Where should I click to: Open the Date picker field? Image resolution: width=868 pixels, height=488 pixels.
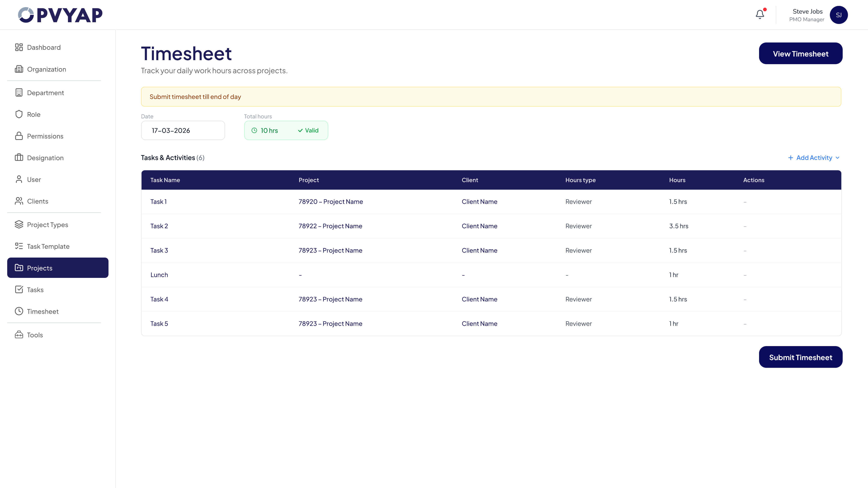pyautogui.click(x=183, y=130)
